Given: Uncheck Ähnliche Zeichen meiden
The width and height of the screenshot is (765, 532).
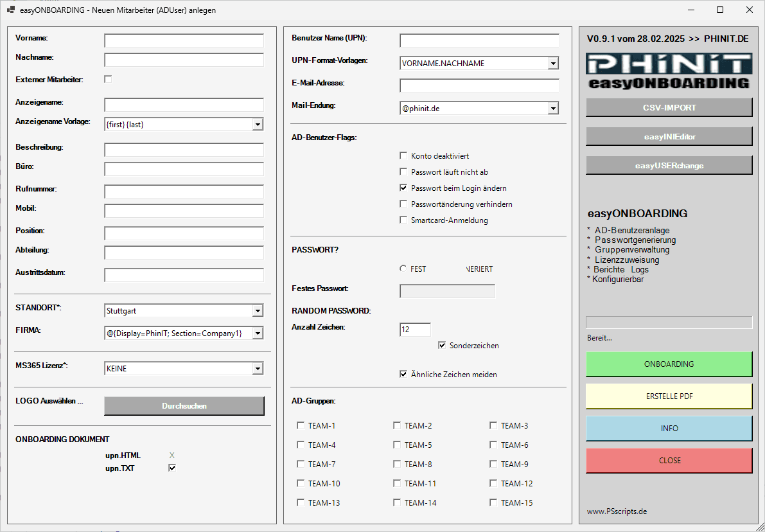Looking at the screenshot, I should pyautogui.click(x=403, y=374).
